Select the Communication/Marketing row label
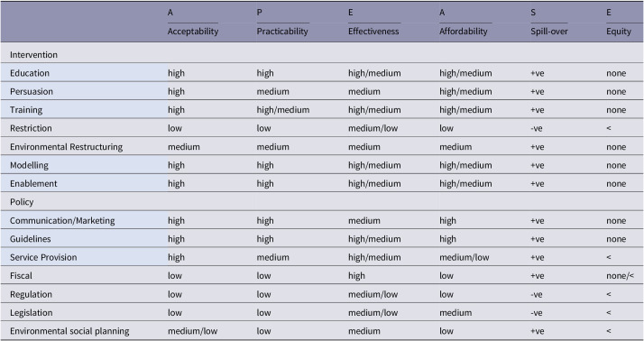Screen dimensions: 644x341 point(62,221)
